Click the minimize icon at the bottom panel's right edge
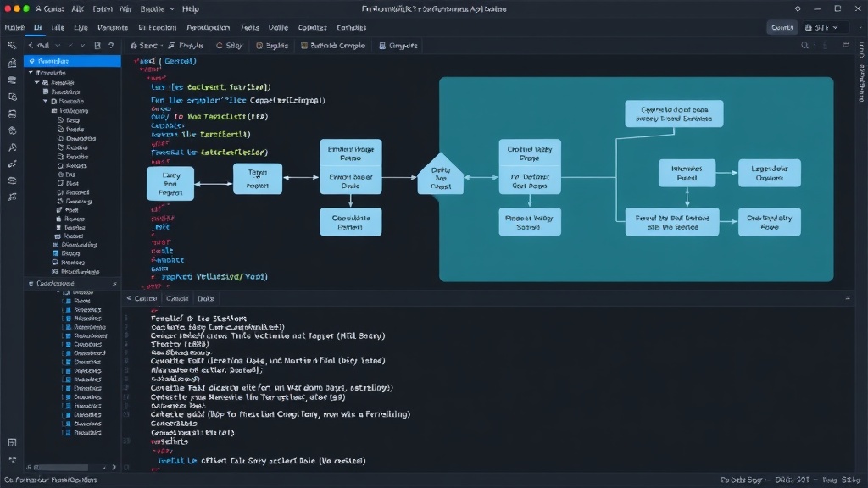This screenshot has width=868, height=488. pyautogui.click(x=848, y=298)
